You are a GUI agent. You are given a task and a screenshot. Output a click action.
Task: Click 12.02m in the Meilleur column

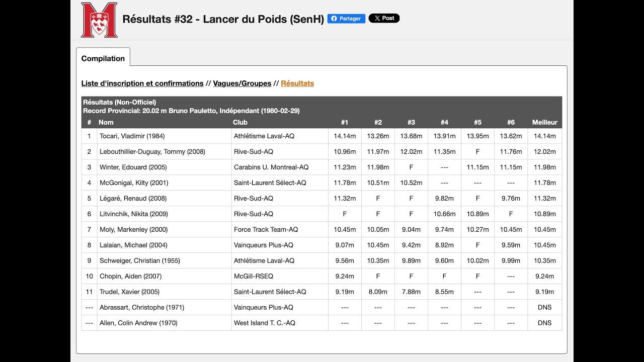[545, 152]
